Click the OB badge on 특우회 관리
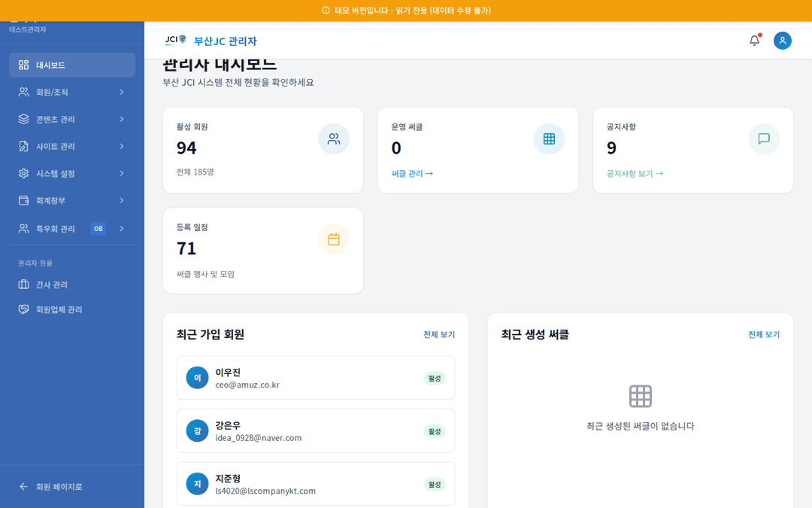This screenshot has height=508, width=812. [x=98, y=228]
